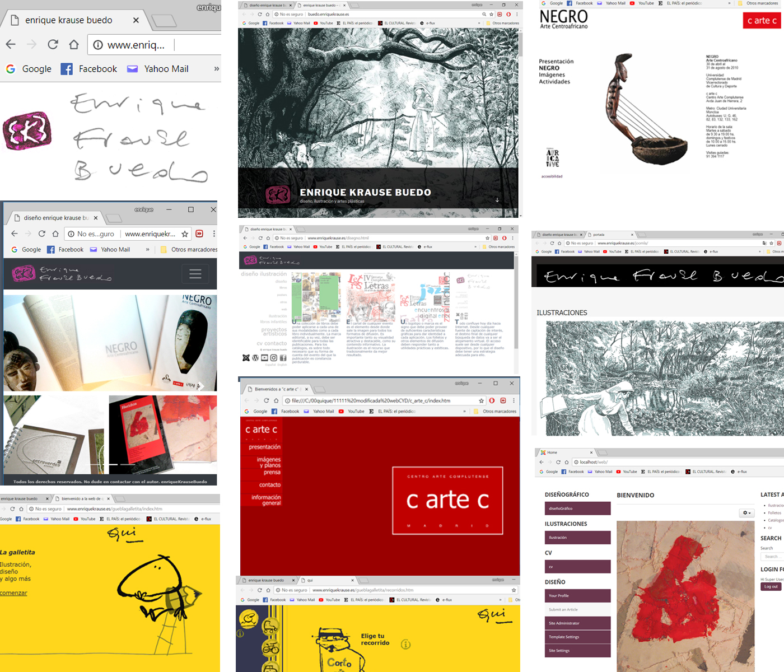
Task: Expand bookmarks overflow chevron beside Yahoo Mail, top-left browser
Action: pyautogui.click(x=216, y=69)
